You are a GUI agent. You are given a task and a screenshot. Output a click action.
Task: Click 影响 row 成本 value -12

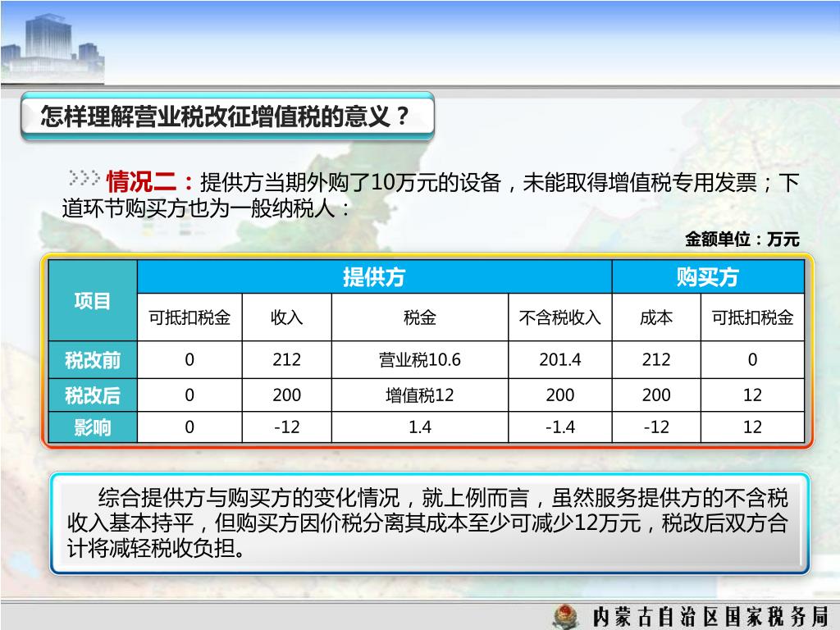[x=656, y=427]
